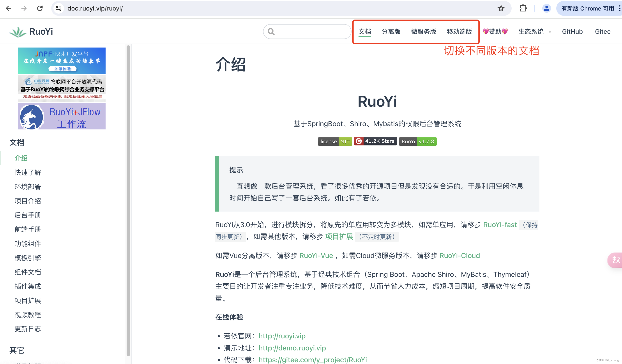Image resolution: width=622 pixels, height=364 pixels.
Task: Bookmark page using star icon
Action: point(501,8)
